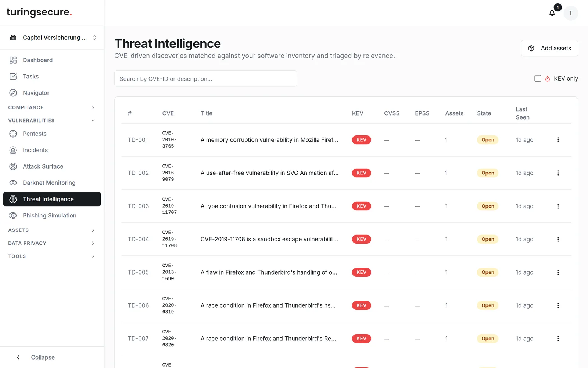
Task: Open the notifications bell
Action: (552, 13)
